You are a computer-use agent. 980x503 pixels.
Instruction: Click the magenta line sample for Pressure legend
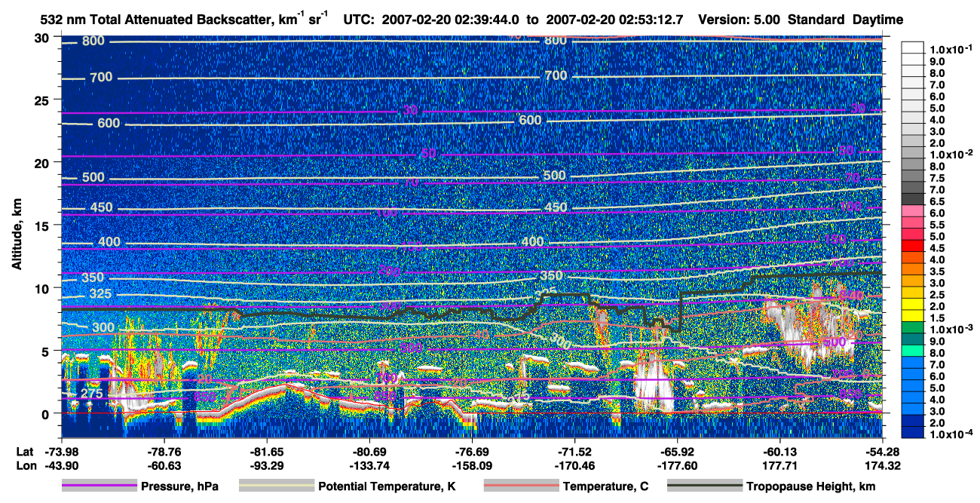[x=99, y=486]
